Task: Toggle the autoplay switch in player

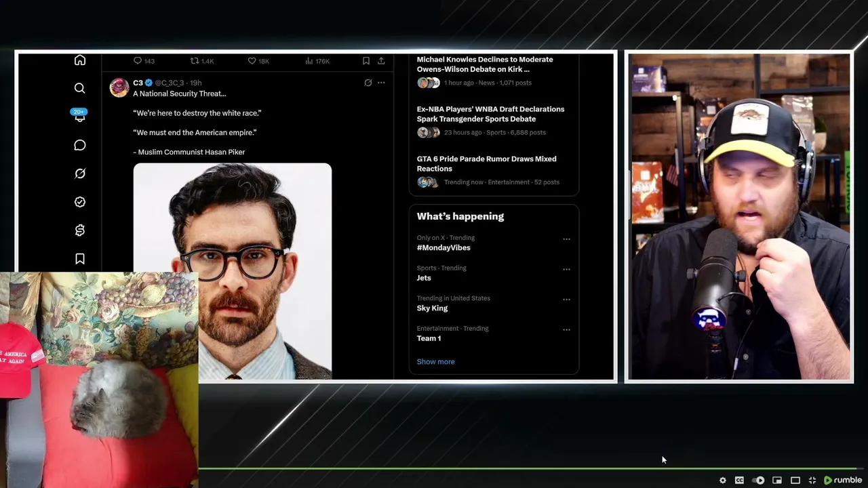Action: [758, 481]
